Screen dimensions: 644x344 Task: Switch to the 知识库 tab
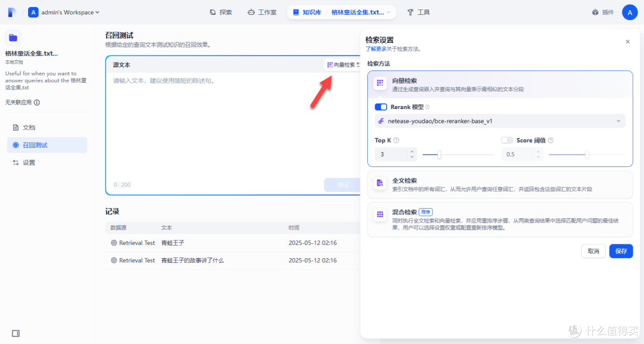point(307,13)
